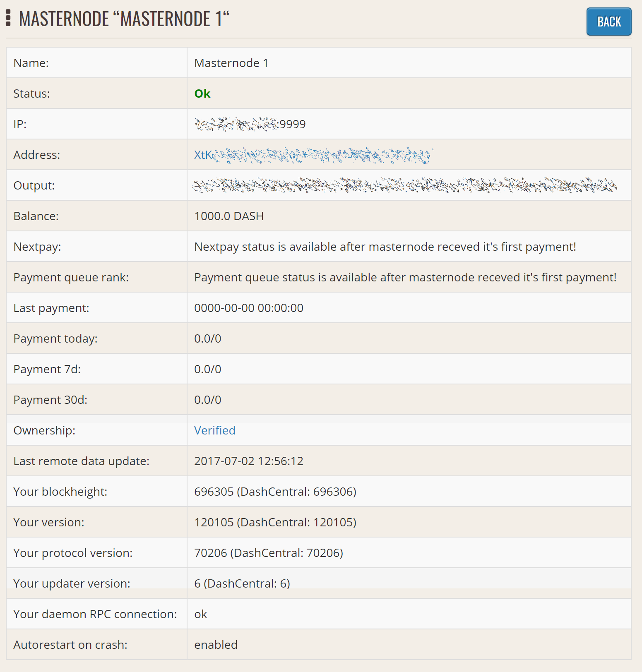Open the Verified ownership link
This screenshot has width=642, height=672.
214,431
